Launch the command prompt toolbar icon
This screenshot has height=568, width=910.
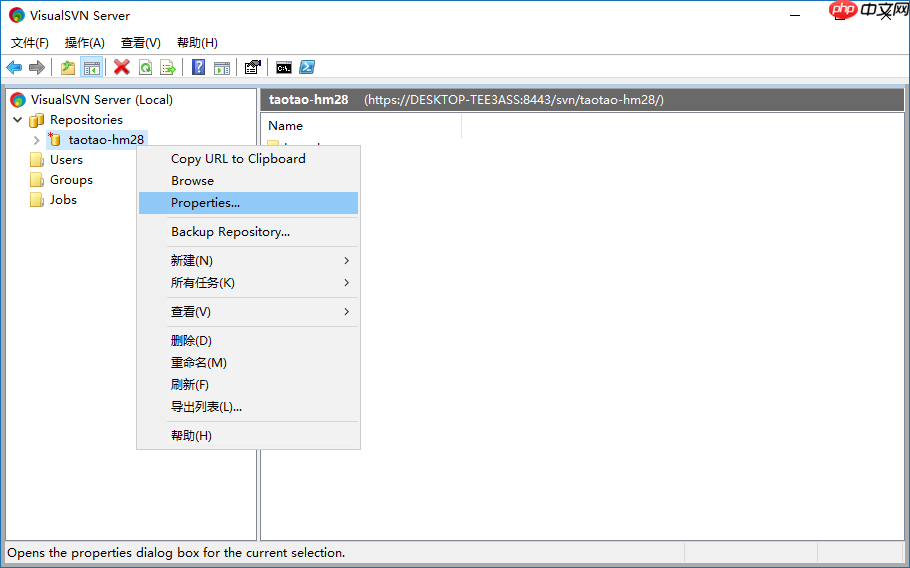[284, 67]
